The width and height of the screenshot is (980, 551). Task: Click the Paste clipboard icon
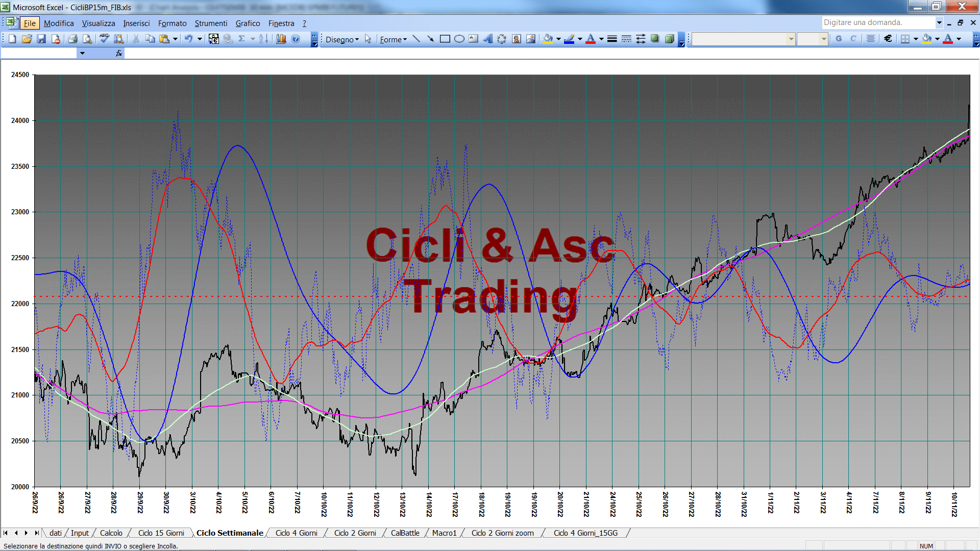coord(164,39)
